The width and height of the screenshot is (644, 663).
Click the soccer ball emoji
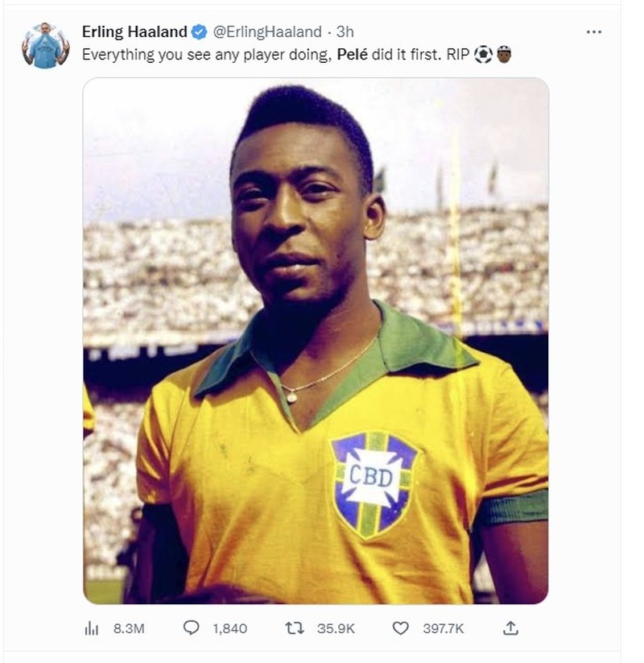click(x=483, y=54)
